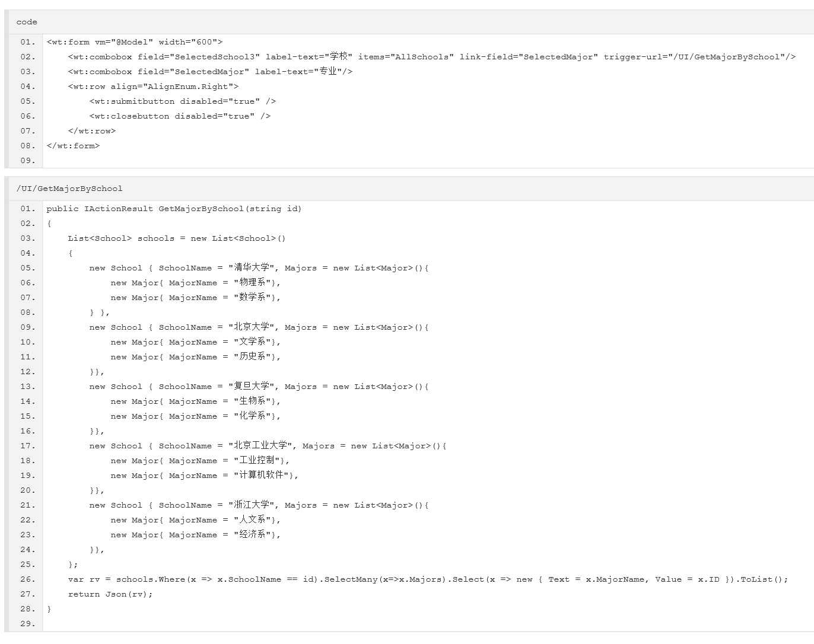Click the 生物系 major line

click(x=195, y=401)
